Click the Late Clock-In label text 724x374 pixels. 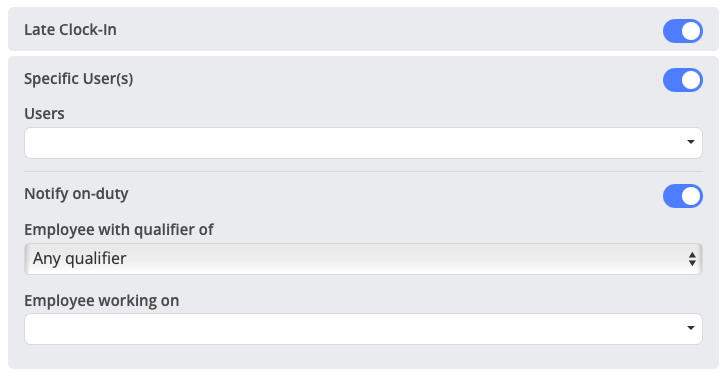(x=70, y=30)
